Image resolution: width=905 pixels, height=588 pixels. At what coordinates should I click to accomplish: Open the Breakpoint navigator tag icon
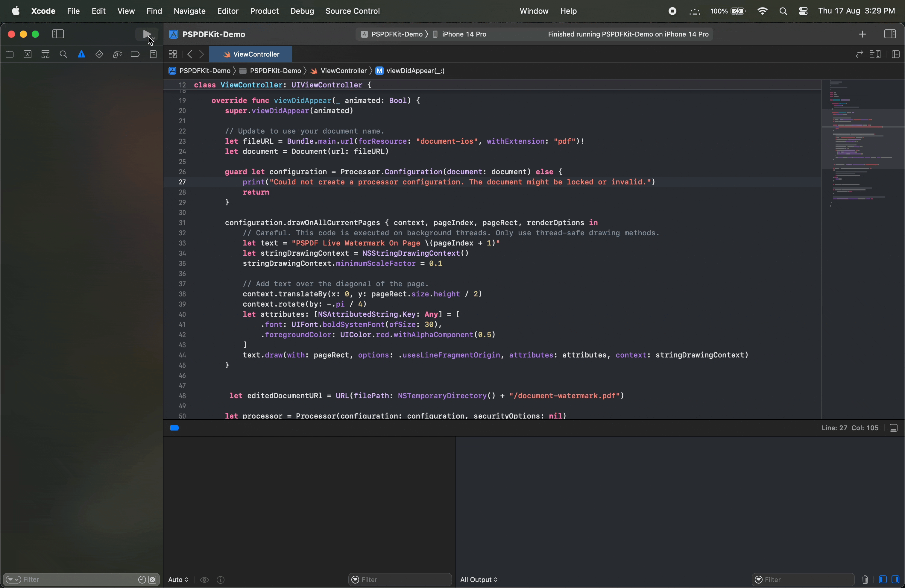(135, 54)
